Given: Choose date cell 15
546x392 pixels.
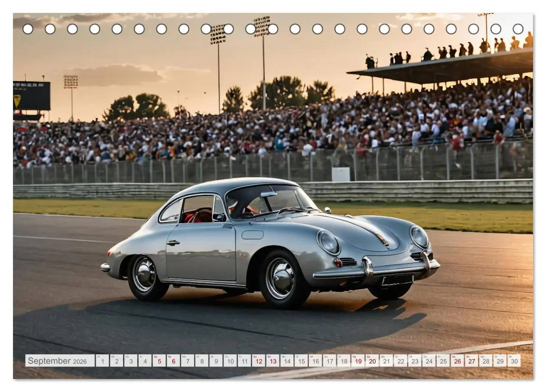Looking at the screenshot, I should pyautogui.click(x=301, y=361).
